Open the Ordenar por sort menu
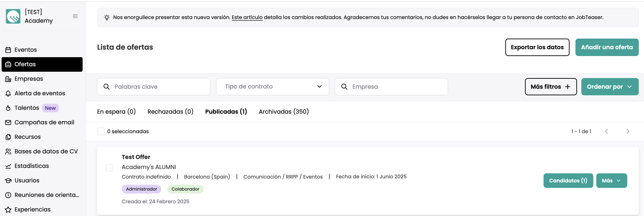The width and height of the screenshot is (644, 216). click(x=610, y=87)
